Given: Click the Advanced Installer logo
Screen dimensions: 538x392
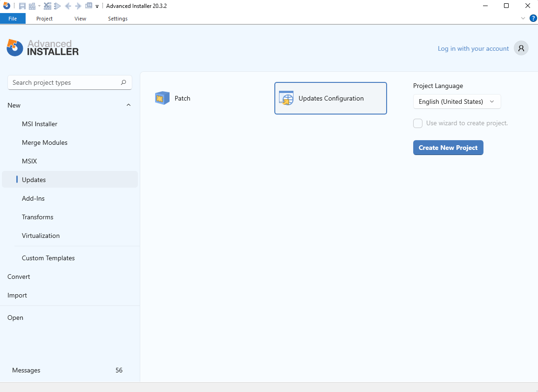Looking at the screenshot, I should (x=42, y=47).
